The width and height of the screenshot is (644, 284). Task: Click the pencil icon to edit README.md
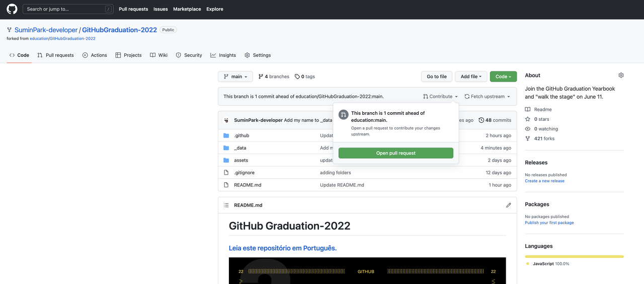[x=509, y=205]
